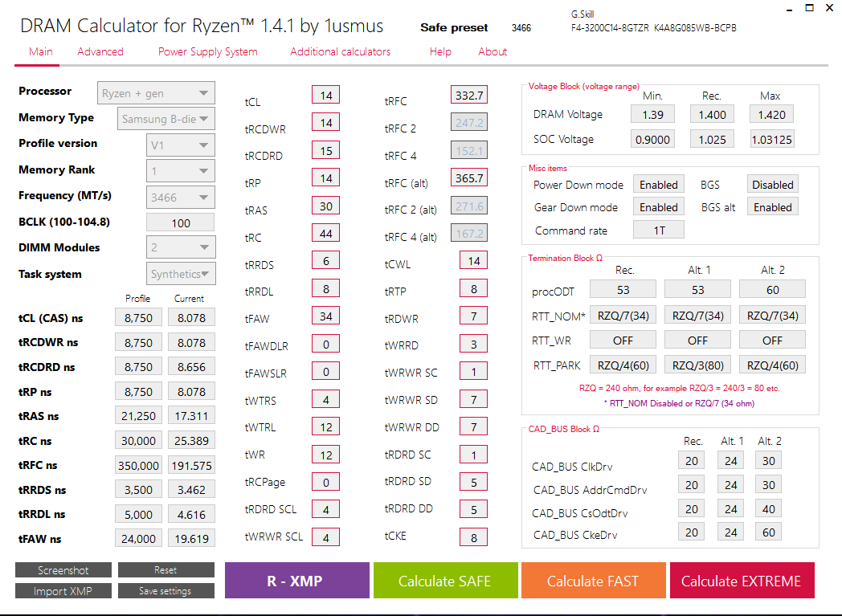842x616 pixels.
Task: Open the Help tab
Action: tap(440, 51)
